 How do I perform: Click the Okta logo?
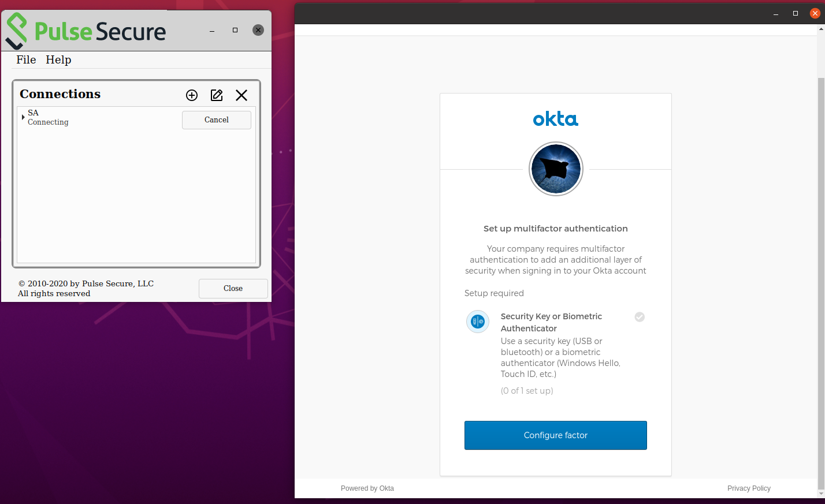[556, 119]
